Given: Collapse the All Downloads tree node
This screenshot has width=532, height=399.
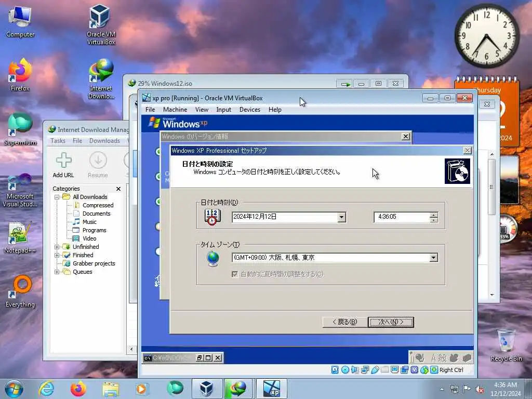Looking at the screenshot, I should click(x=57, y=197).
